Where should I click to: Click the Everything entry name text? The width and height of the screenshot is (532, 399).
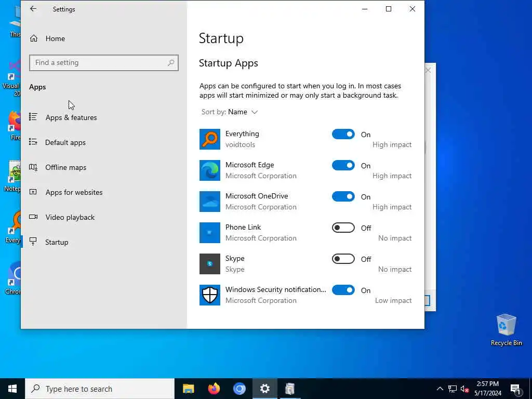[242, 134]
